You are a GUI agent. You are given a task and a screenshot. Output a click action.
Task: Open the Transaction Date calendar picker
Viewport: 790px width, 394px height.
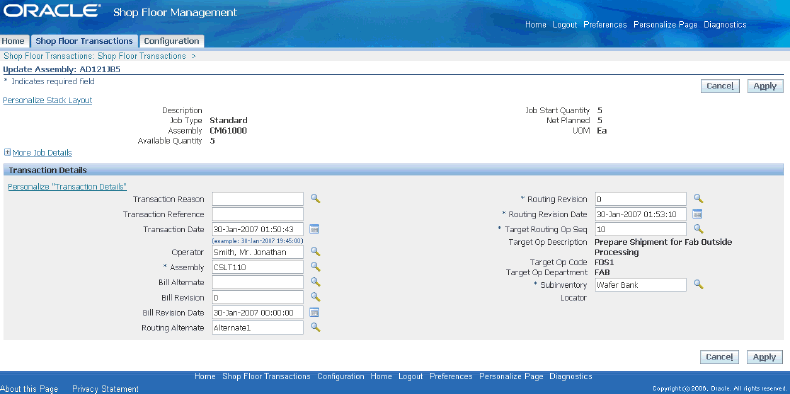tap(314, 229)
